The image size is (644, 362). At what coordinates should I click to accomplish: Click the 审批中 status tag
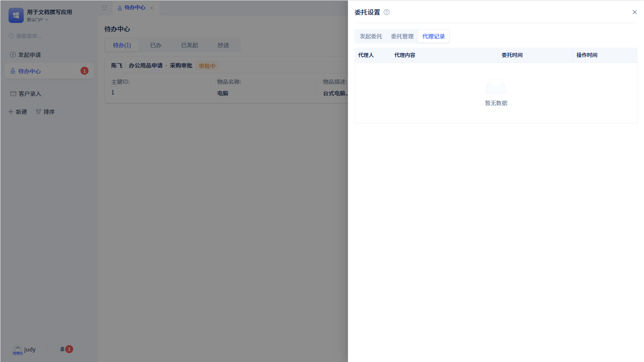207,66
